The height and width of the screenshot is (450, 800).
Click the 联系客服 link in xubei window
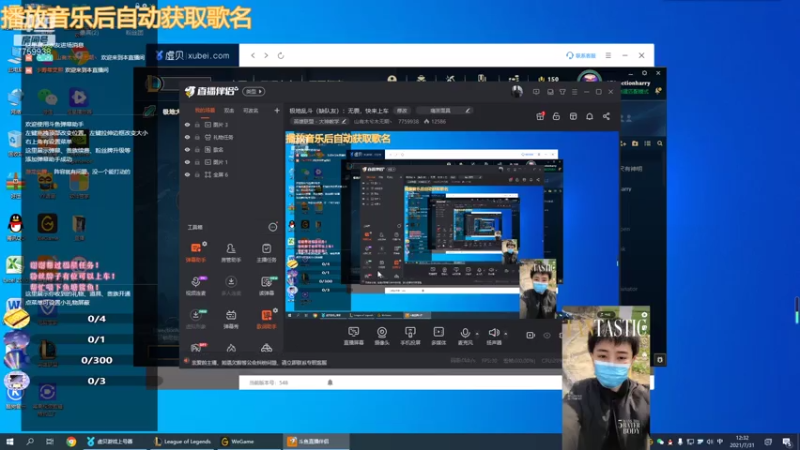coord(581,55)
